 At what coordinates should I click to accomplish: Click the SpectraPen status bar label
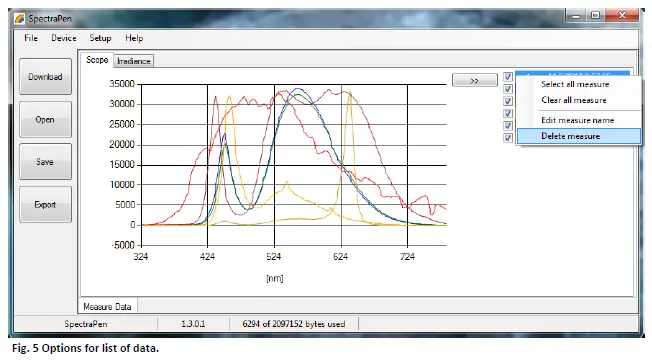click(86, 324)
